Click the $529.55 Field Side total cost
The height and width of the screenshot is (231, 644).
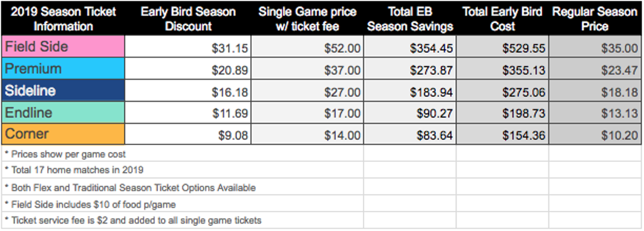coord(502,46)
